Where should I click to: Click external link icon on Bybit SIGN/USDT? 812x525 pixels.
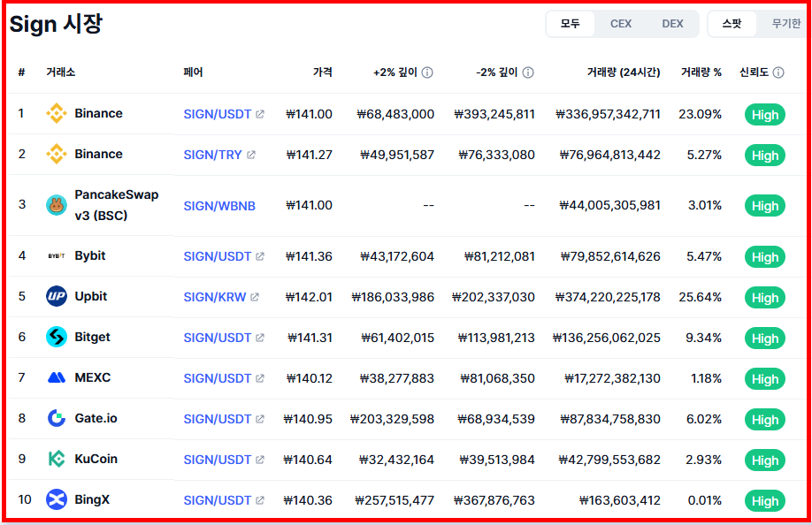point(260,256)
